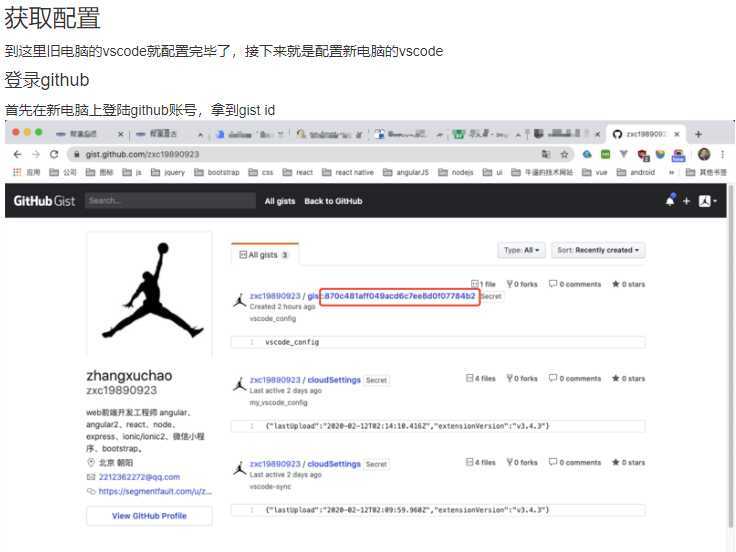
Task: Click the browser back arrow
Action: [x=17, y=154]
